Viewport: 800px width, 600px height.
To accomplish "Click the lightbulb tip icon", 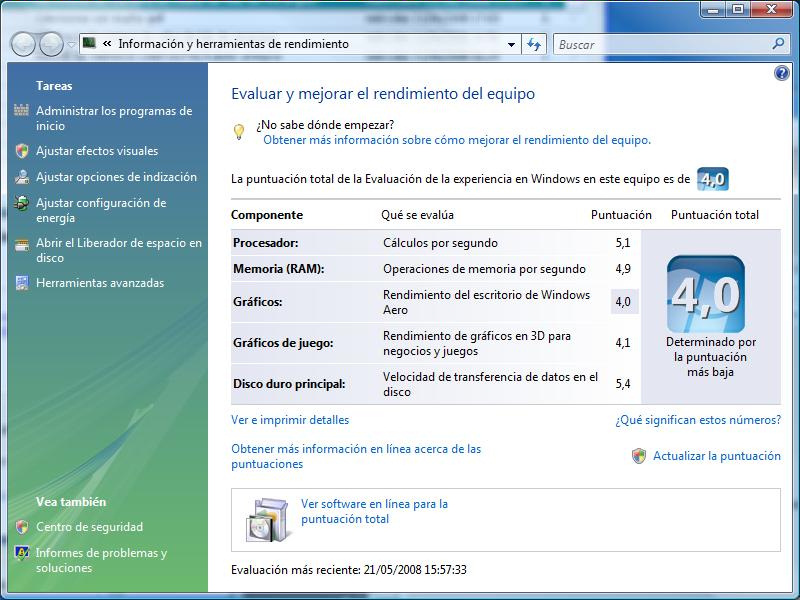I will pos(239,132).
